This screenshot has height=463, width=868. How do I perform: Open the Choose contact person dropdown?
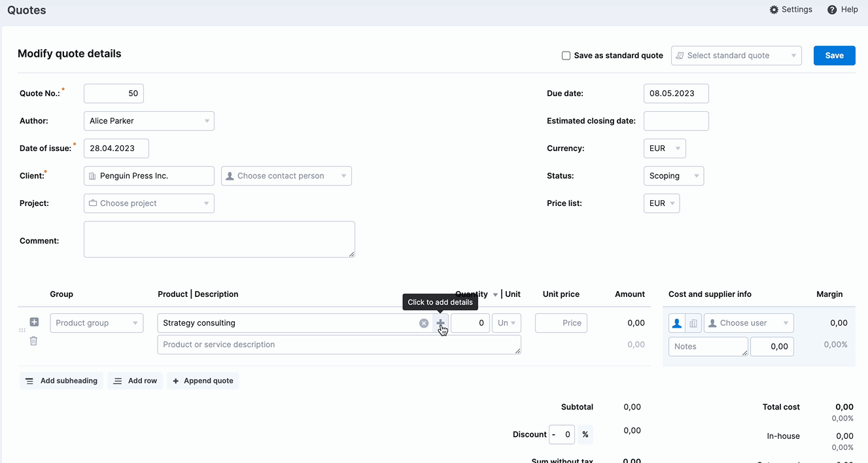click(286, 176)
